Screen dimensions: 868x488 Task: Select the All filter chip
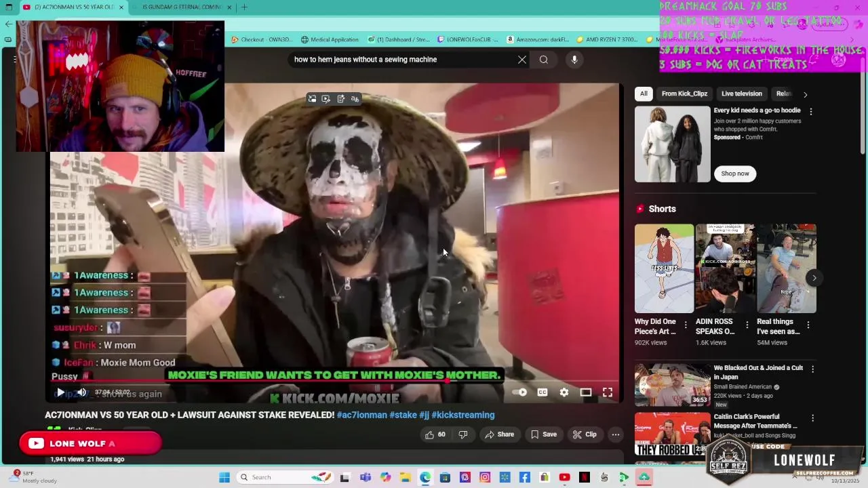(644, 94)
